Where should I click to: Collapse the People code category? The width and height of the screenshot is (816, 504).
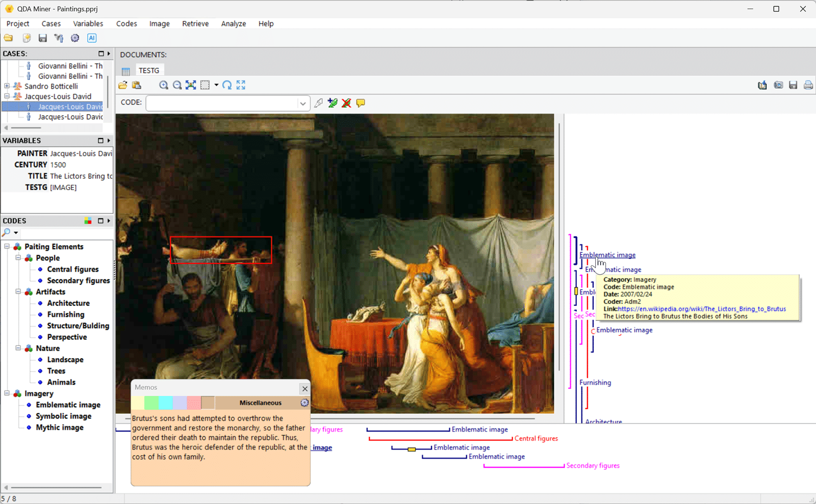tap(18, 258)
